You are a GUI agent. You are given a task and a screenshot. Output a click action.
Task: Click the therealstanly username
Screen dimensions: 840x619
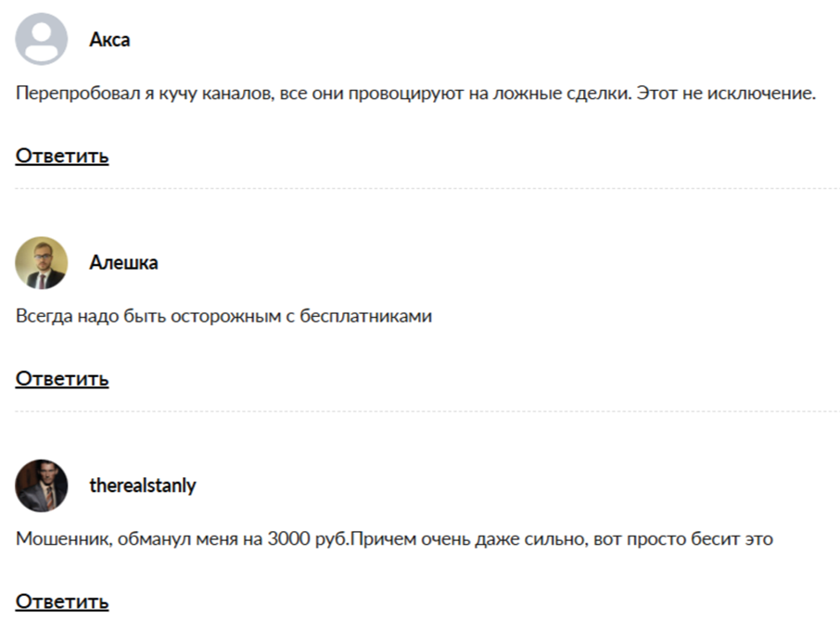pyautogui.click(x=143, y=486)
